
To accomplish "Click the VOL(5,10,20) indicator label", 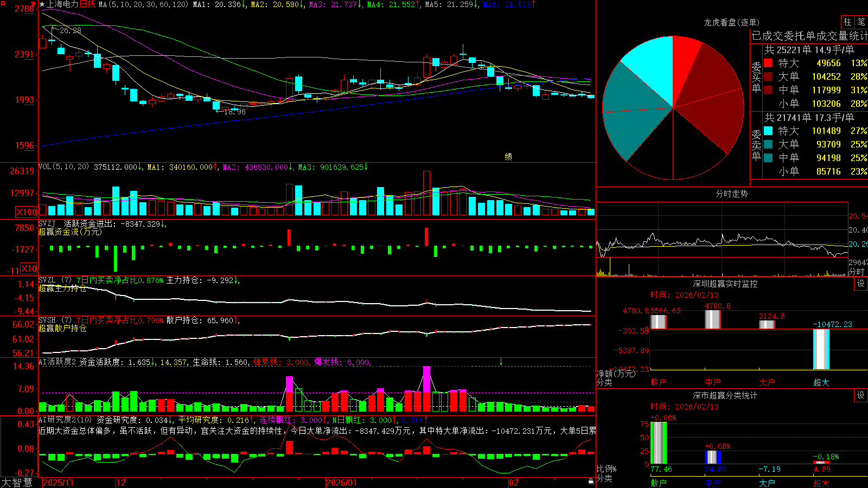I will 63,167.
